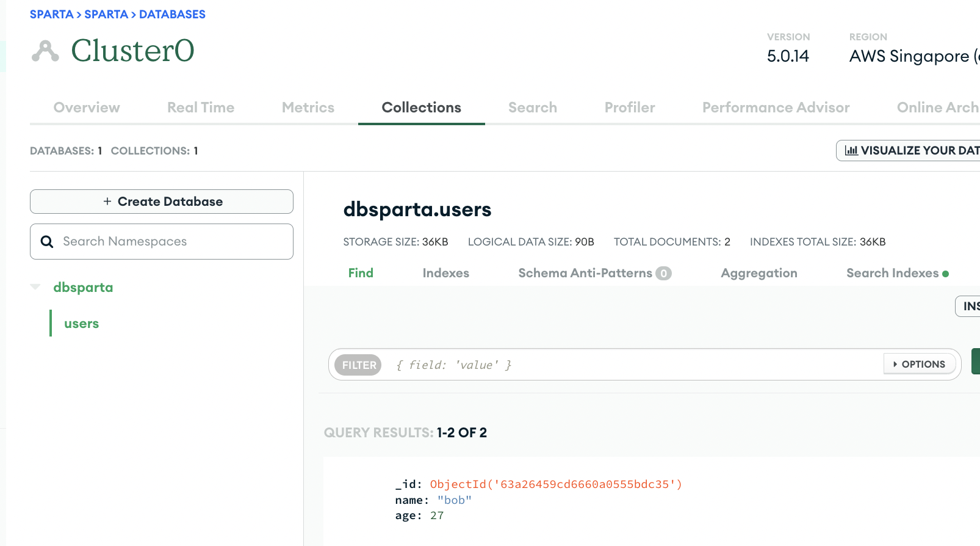
Task: Go to the Search tab
Action: 533,107
